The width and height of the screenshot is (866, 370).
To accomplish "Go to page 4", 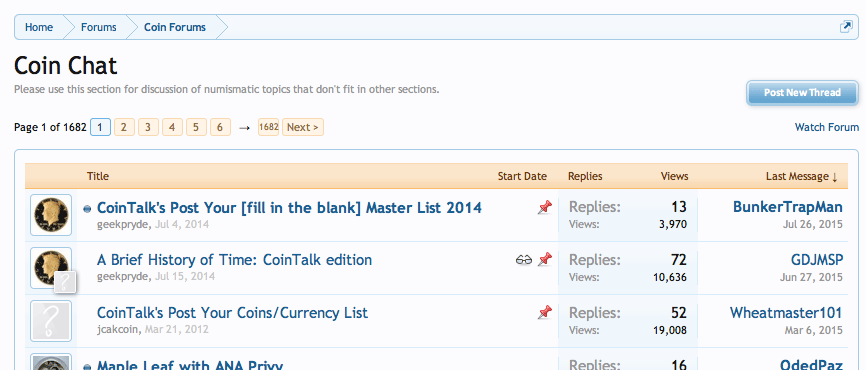I will (x=172, y=127).
